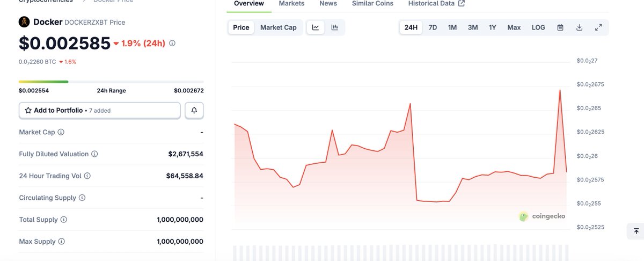Switch to candlestick chart view icon
The image size is (644, 261).
(335, 27)
